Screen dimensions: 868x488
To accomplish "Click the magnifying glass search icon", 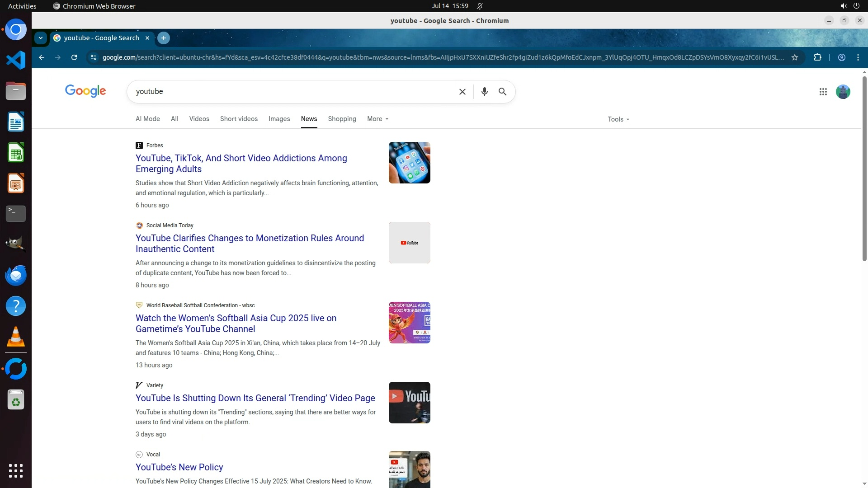I will click(502, 92).
